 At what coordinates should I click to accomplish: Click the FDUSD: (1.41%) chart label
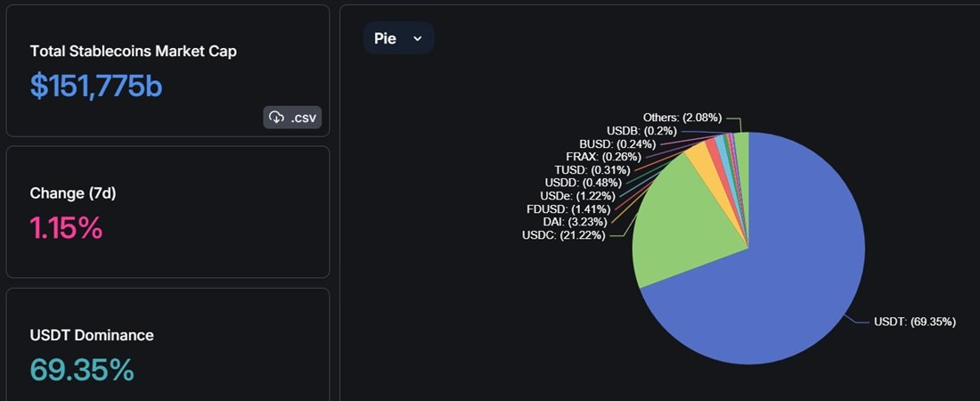coord(568,209)
